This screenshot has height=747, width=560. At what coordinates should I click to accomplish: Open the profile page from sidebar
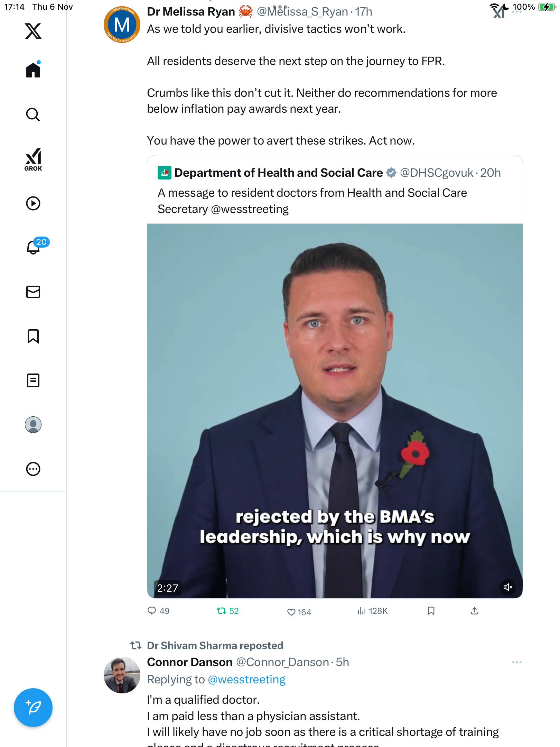tap(33, 425)
